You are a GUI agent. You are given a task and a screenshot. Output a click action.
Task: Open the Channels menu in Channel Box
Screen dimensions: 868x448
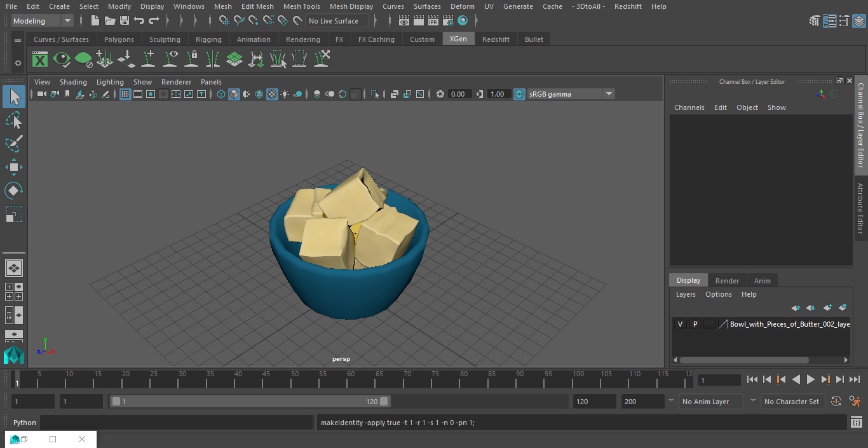click(689, 107)
